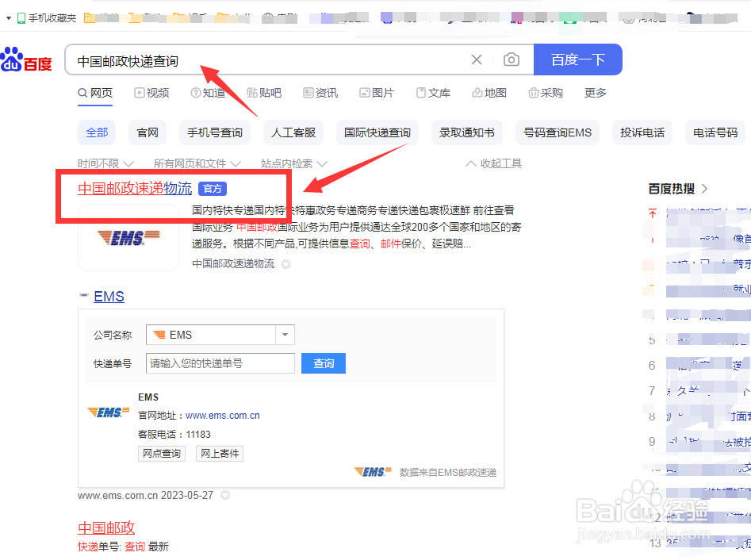
Task: Select the 官网 filter chip
Action: [148, 132]
